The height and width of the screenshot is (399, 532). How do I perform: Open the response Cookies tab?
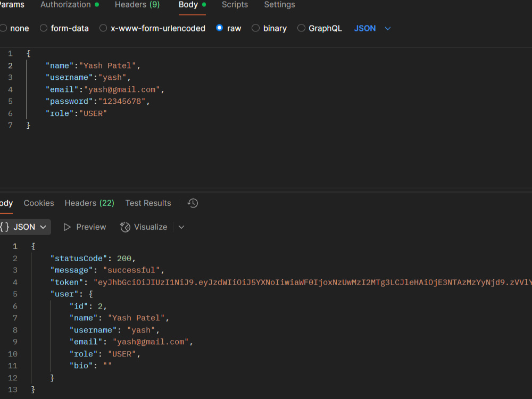[38, 203]
